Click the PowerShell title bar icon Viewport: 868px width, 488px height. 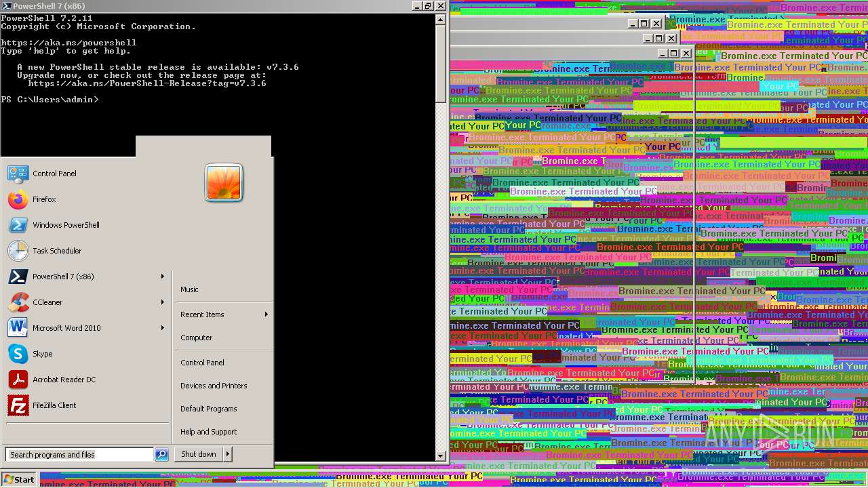pyautogui.click(x=6, y=5)
